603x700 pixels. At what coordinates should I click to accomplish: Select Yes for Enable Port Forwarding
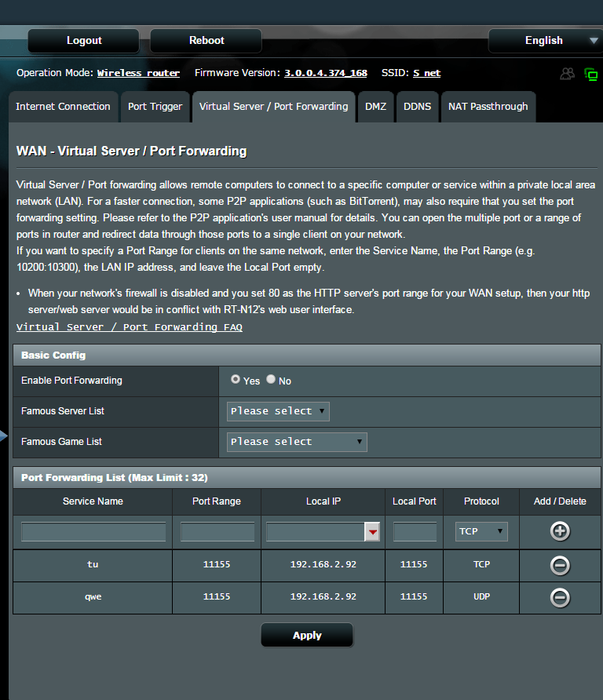[x=236, y=379]
